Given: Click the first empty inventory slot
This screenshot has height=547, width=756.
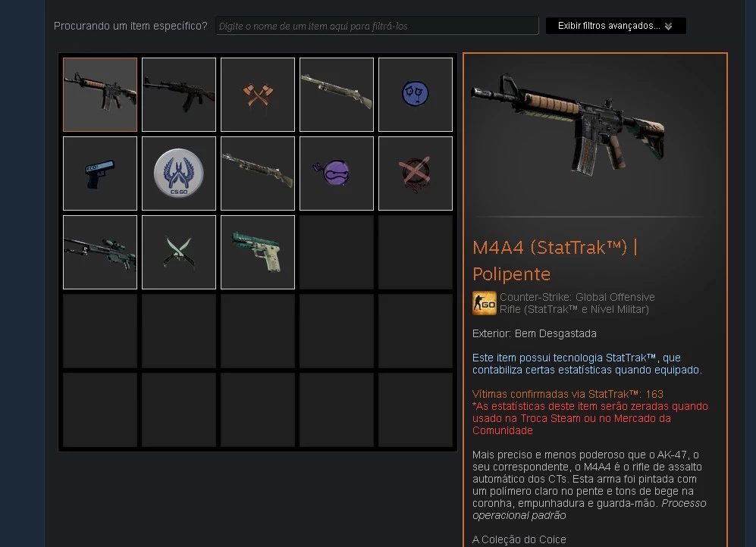Looking at the screenshot, I should point(337,252).
